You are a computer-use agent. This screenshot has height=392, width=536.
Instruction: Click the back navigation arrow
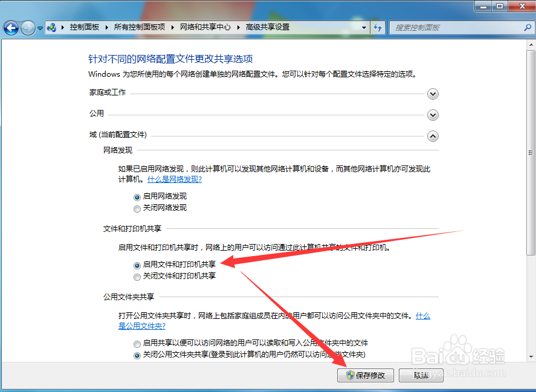(x=11, y=27)
